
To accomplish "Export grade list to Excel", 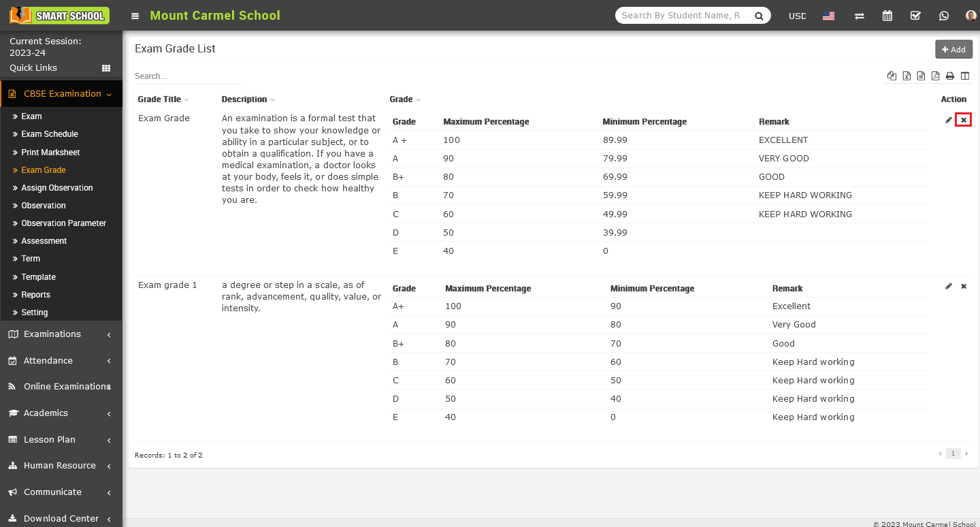I will click(x=906, y=76).
